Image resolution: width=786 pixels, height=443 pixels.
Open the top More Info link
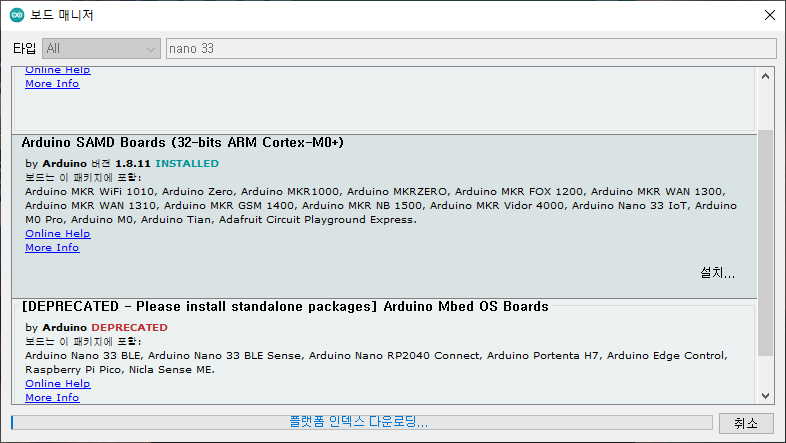click(52, 84)
